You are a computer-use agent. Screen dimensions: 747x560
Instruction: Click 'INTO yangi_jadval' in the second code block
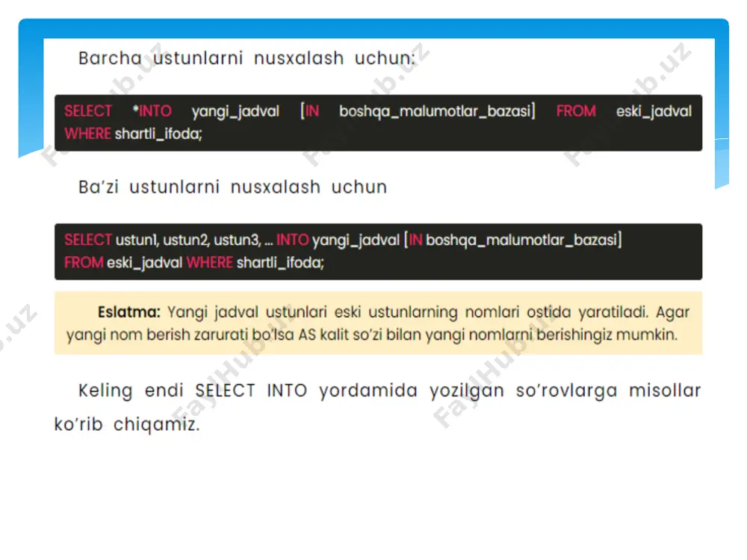pos(338,240)
